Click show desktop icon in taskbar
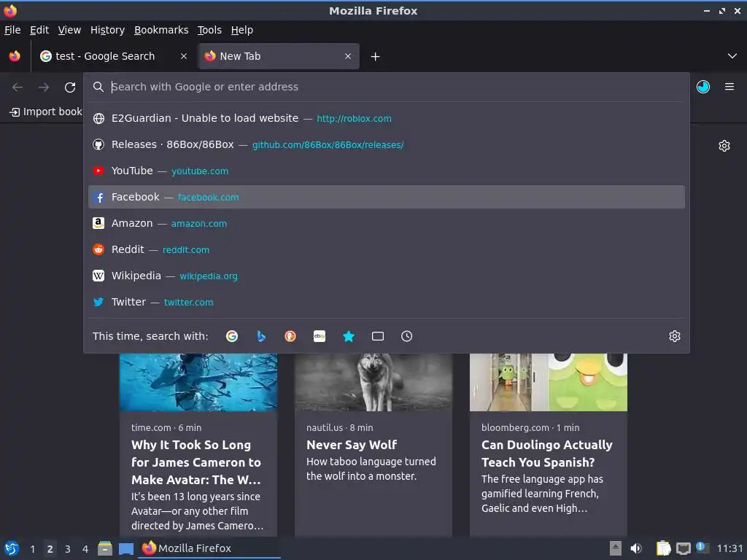Screen dimensions: 747x560 pyautogui.click(x=125, y=549)
